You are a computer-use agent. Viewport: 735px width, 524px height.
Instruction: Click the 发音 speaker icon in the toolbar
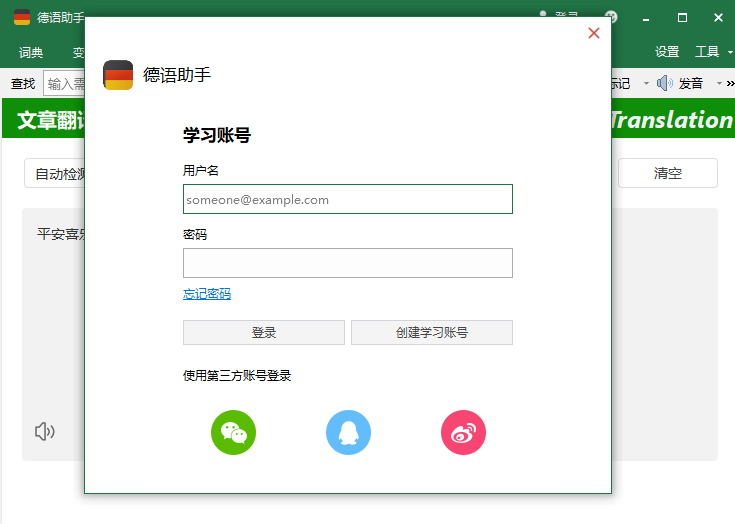(664, 83)
